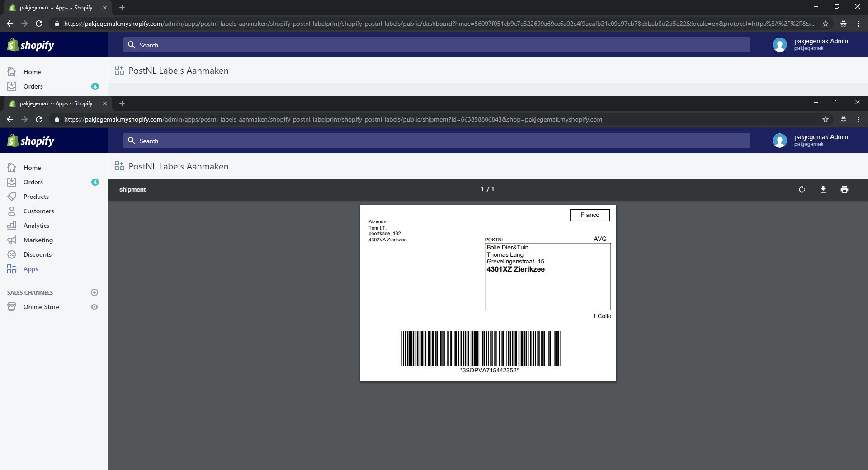Select back window's pakjegemak ~ Apps ~ Shopify tab
The width and height of the screenshot is (868, 470).
pyautogui.click(x=56, y=8)
